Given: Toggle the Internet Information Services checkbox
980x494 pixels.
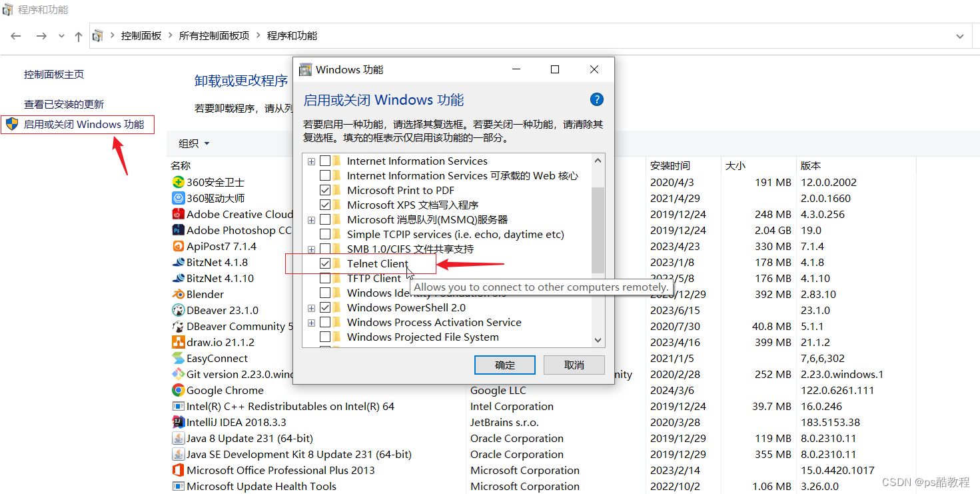Looking at the screenshot, I should click(x=325, y=161).
